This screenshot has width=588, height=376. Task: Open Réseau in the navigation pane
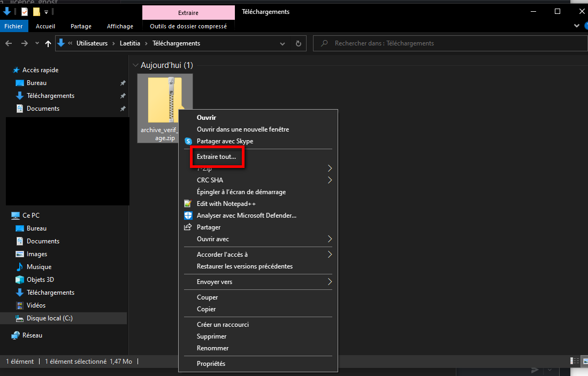click(32, 335)
